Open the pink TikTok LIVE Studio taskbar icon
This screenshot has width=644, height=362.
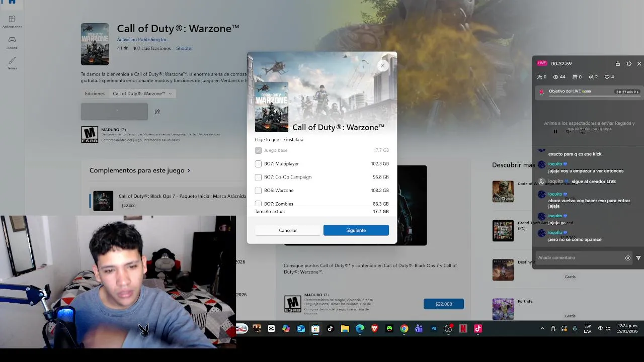(478, 329)
